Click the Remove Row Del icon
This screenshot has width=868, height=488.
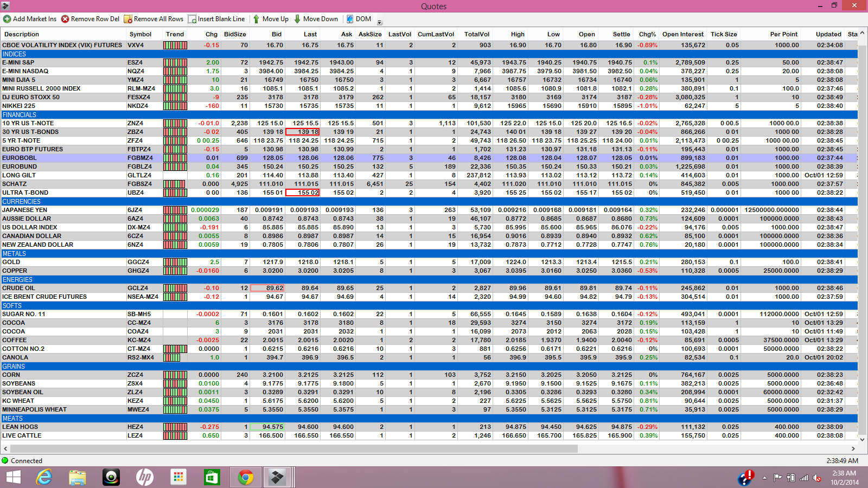[65, 19]
